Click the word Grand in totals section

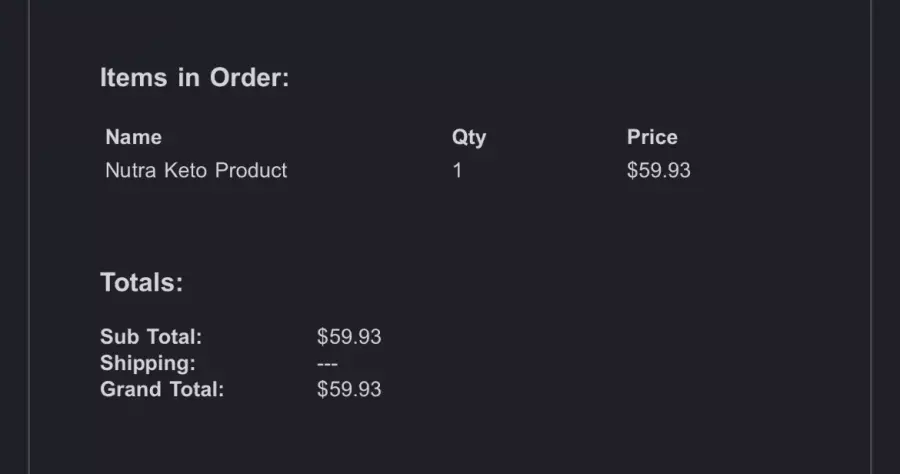tap(131, 390)
